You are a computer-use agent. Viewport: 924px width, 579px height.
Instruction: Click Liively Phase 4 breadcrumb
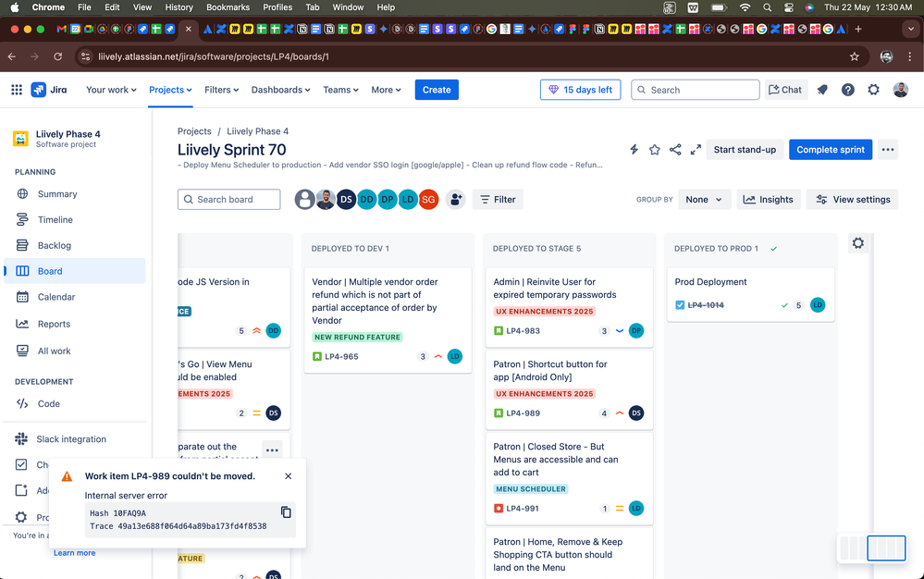tap(257, 131)
